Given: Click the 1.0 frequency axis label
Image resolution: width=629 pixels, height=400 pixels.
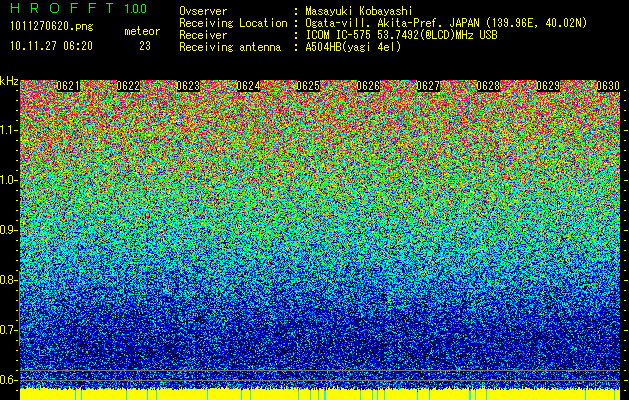Looking at the screenshot, I should (x=9, y=180).
